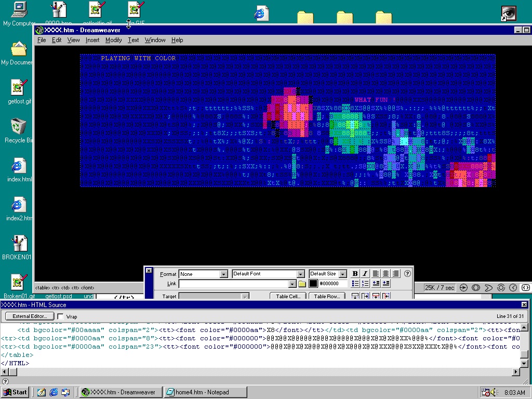Select the index.html desktop file
Image resolution: width=532 pixels, height=399 pixels.
point(19,170)
